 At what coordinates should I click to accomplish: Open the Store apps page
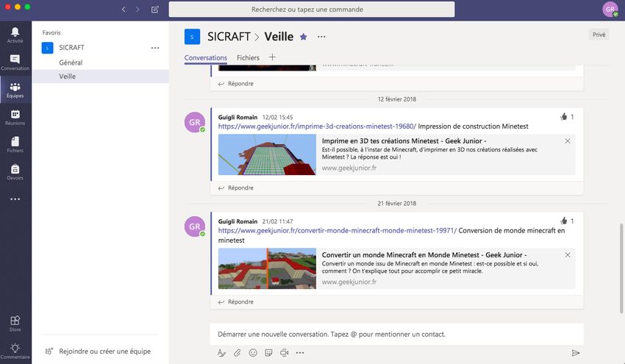coord(15,324)
